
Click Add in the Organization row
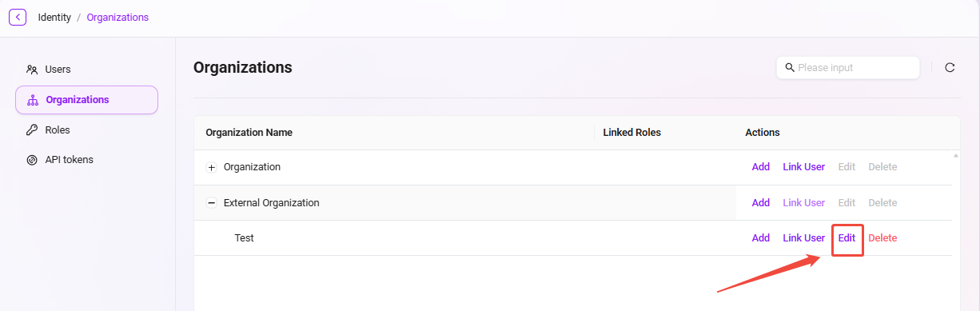[761, 167]
